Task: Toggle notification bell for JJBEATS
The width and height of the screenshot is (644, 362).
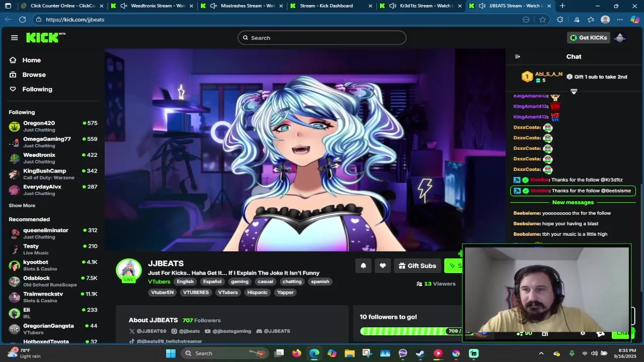Action: [x=363, y=266]
